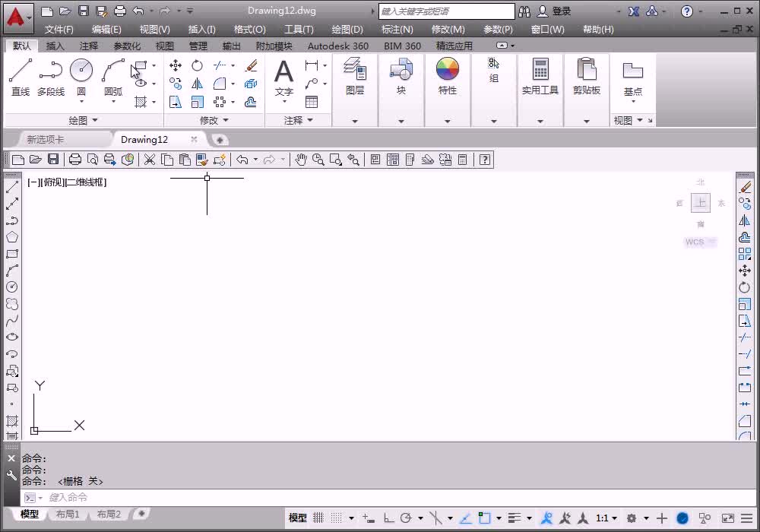Click the Stretch tool in 修改 panel
The width and height of the screenshot is (760, 532).
tap(176, 102)
